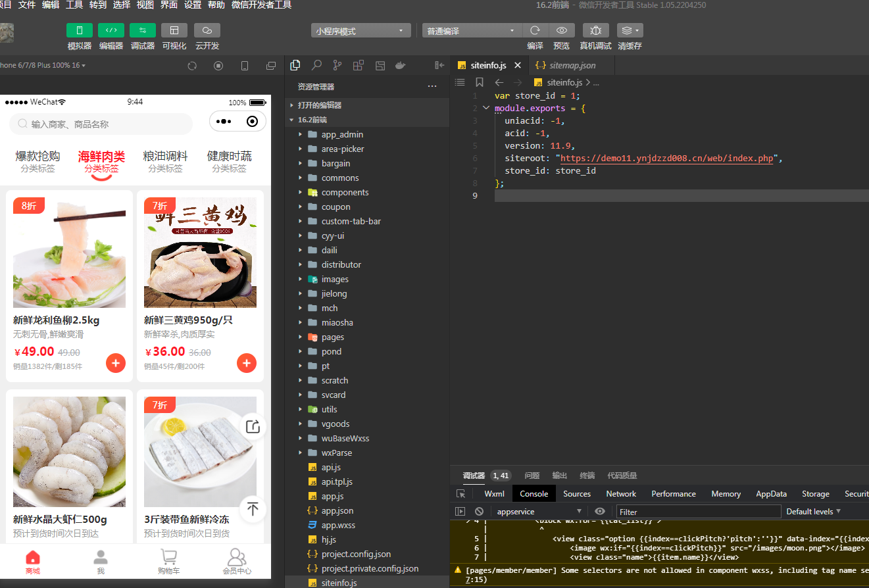Click the Filter input field in the Console
869x588 pixels.
(697, 511)
